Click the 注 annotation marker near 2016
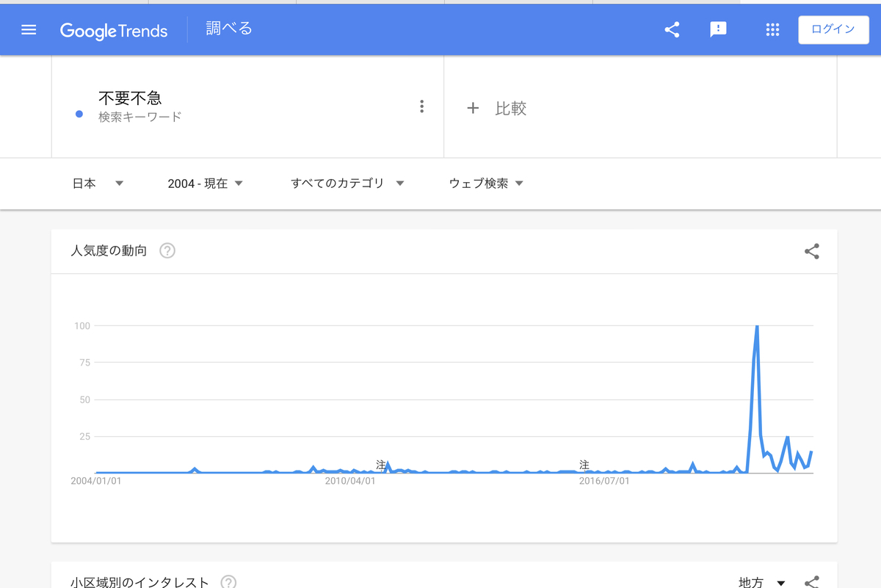This screenshot has height=588, width=881. click(584, 465)
